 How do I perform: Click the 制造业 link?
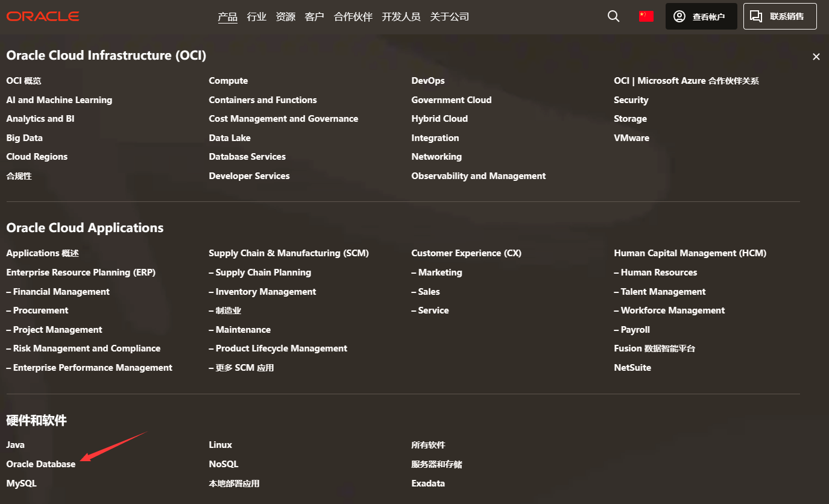[225, 310]
